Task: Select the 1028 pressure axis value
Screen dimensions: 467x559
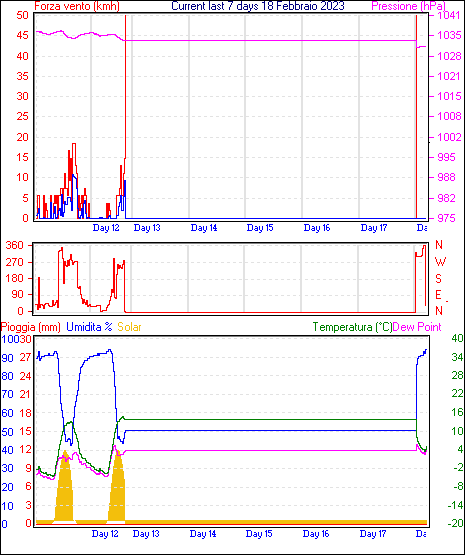Action: 449,56
